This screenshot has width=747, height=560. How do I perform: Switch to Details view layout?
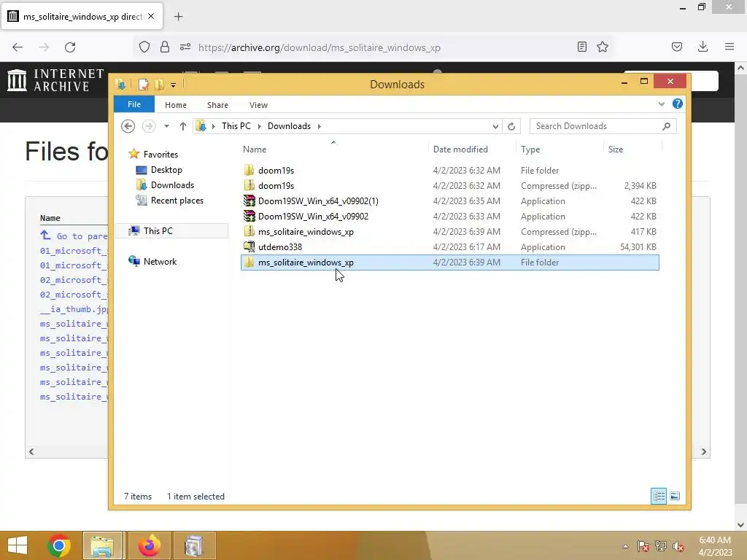(x=659, y=496)
